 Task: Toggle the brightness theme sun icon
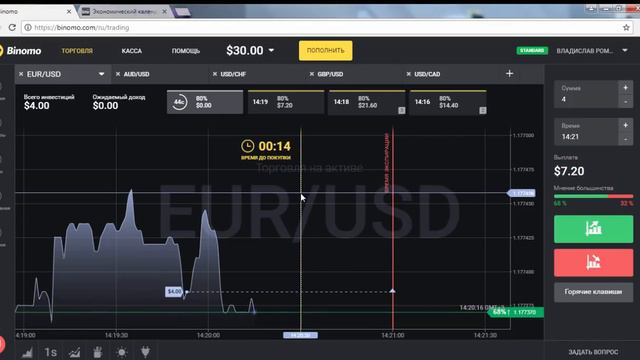pyautogui.click(x=122, y=352)
